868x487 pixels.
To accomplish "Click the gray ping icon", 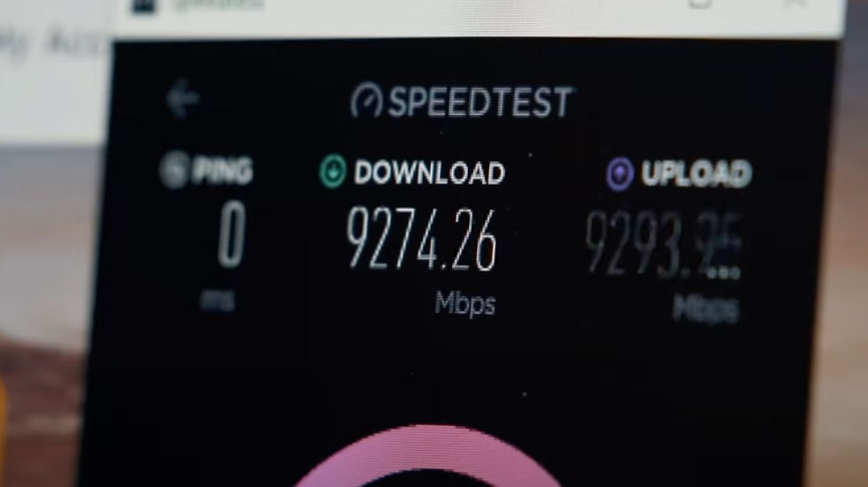I will coord(173,170).
